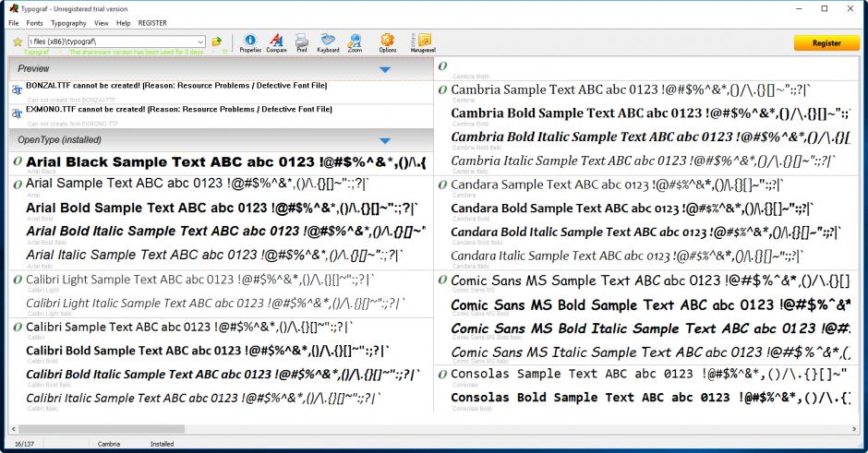Click OpenType icon beside Comic Sans MS sample

click(x=442, y=280)
